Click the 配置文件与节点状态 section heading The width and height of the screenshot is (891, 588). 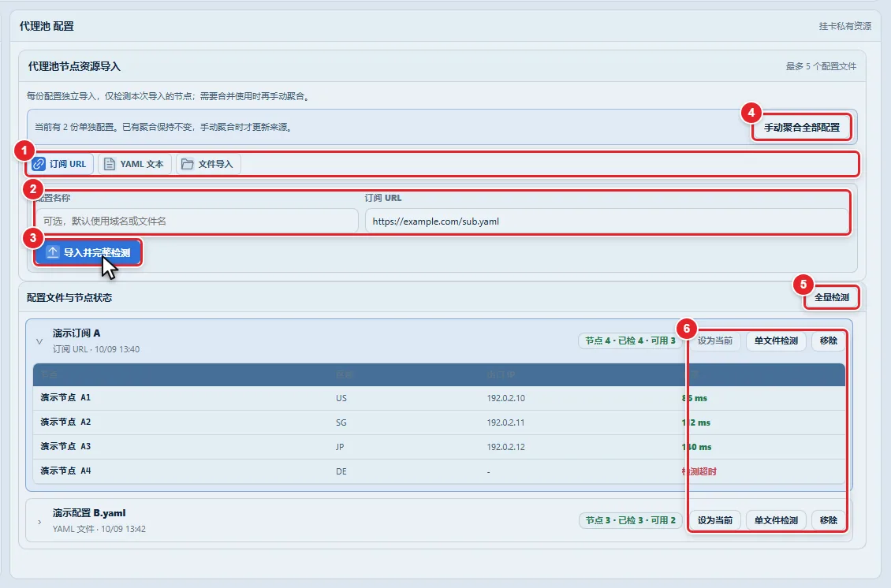tap(69, 298)
